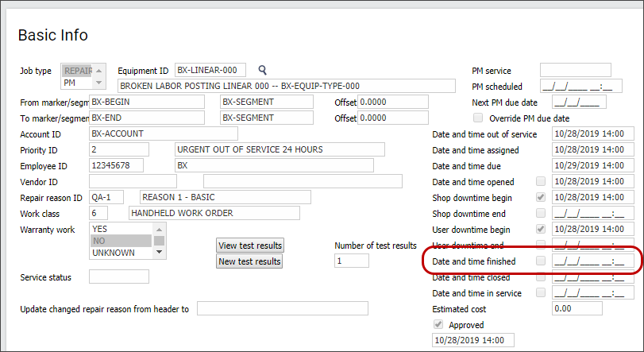Check the Date and time opened box
The height and width of the screenshot is (352, 644).
tap(541, 181)
